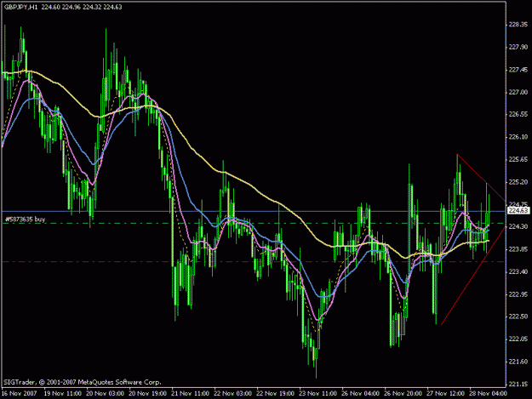Click the 225.20 price axis label
Image resolution: width=532 pixels, height=399 pixels.
point(518,182)
